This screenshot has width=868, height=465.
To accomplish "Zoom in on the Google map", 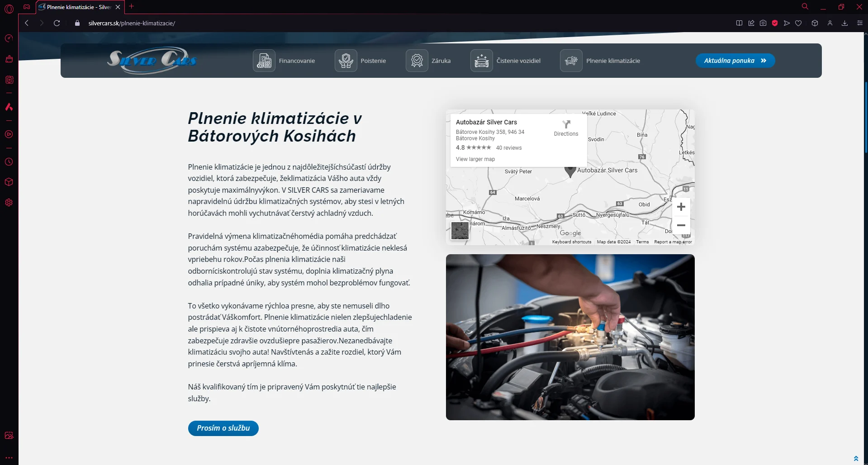I will click(681, 207).
